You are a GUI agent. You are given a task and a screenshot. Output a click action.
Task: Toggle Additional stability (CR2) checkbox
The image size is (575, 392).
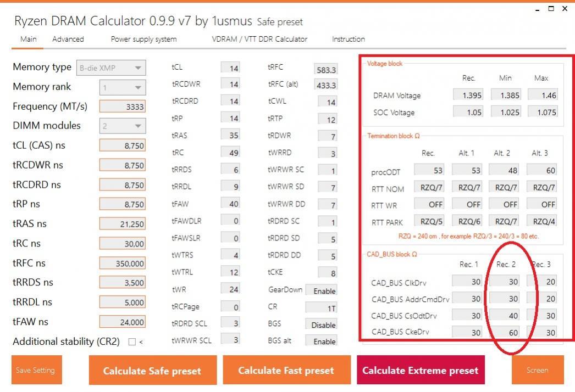pos(132,342)
